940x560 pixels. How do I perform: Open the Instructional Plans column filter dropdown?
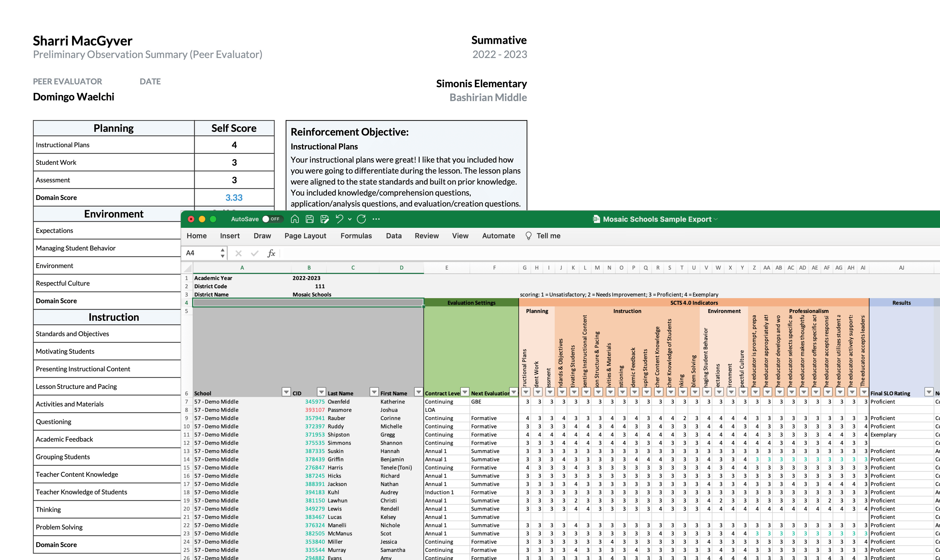(526, 392)
